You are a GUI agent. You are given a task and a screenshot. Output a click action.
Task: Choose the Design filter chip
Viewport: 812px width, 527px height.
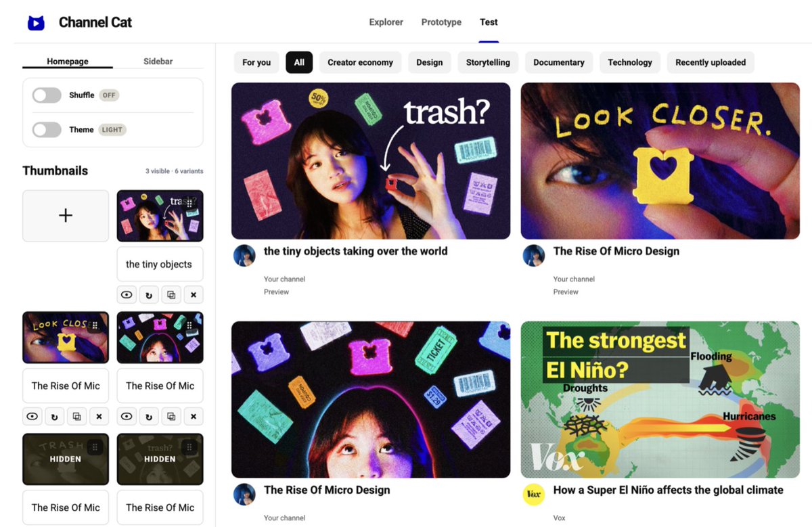click(x=430, y=62)
